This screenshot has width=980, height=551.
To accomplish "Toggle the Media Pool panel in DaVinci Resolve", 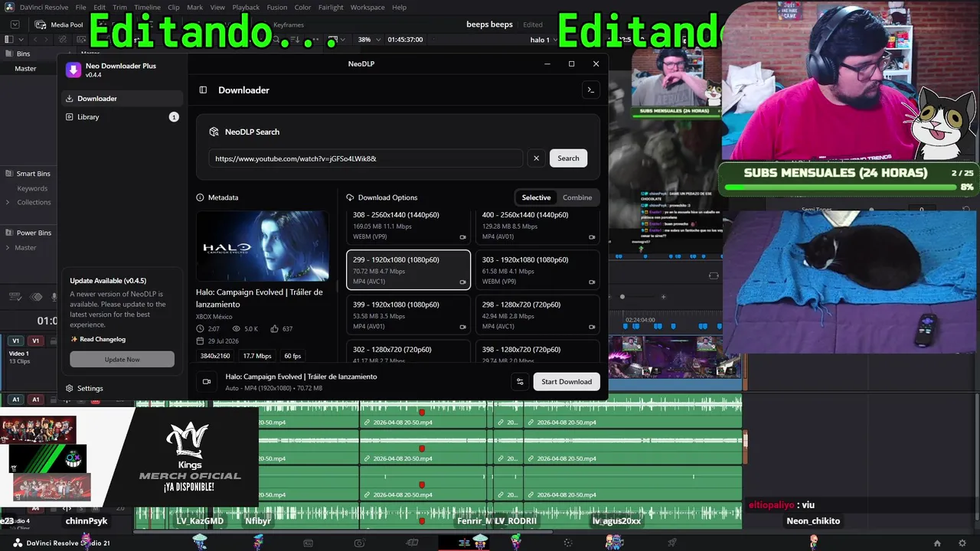I will [x=60, y=24].
